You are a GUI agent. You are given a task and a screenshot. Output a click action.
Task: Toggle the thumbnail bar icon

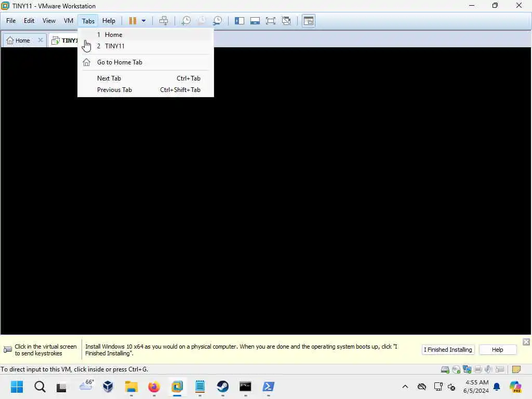tap(255, 21)
